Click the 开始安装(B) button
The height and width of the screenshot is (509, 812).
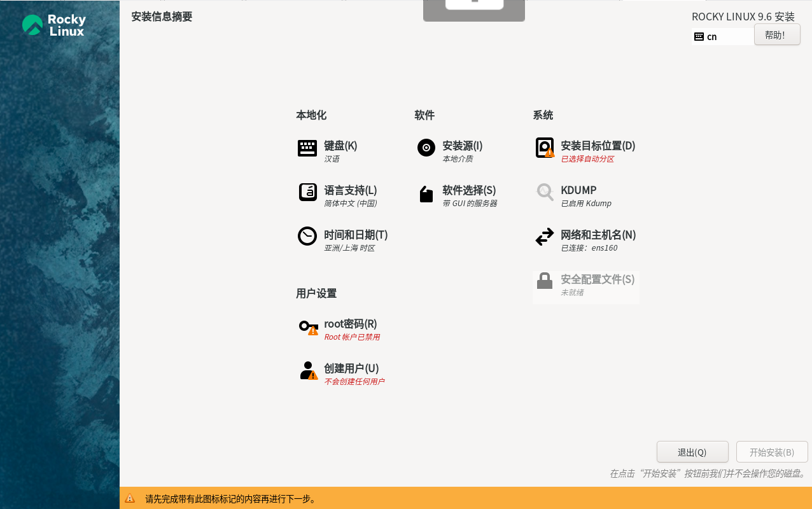point(772,452)
